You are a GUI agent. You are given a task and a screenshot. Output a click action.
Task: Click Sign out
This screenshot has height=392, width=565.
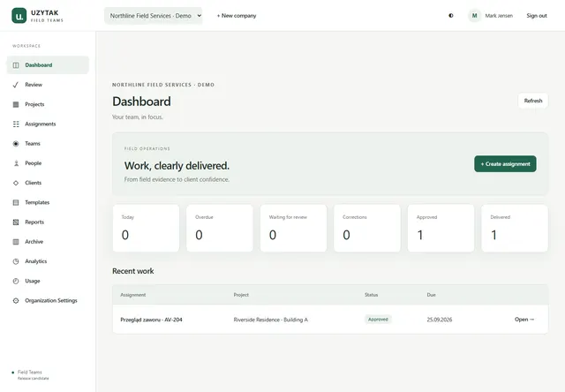[x=537, y=16]
